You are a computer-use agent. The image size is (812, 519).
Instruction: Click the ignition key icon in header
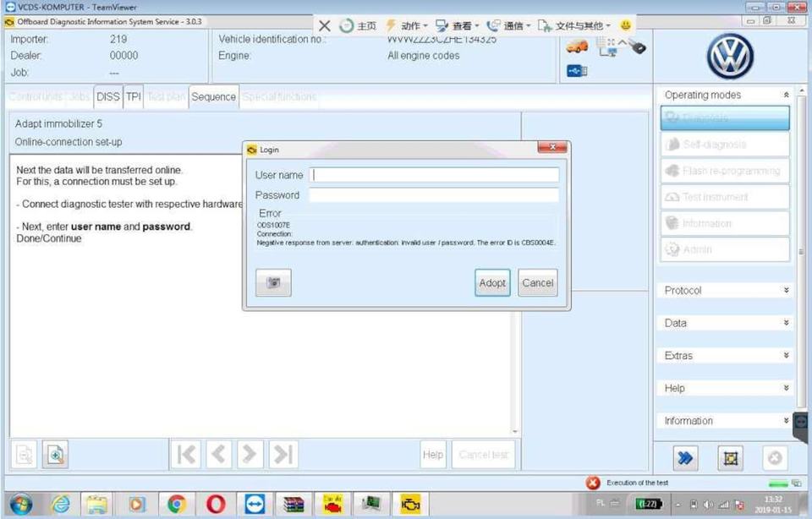[636, 47]
